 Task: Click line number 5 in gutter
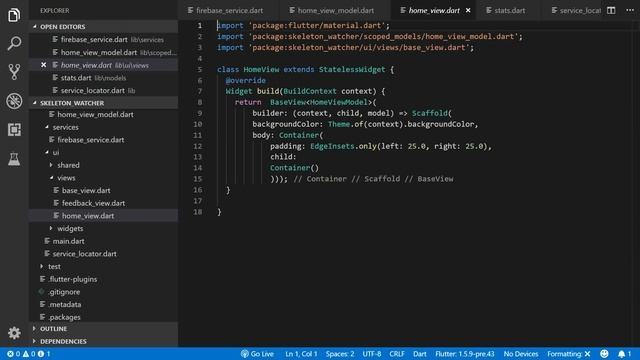pyautogui.click(x=200, y=69)
